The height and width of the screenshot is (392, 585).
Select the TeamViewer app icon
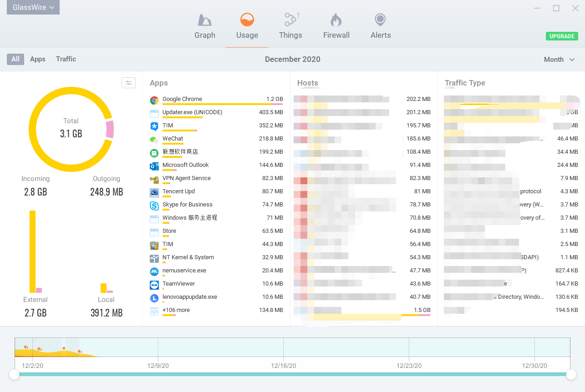tap(154, 285)
